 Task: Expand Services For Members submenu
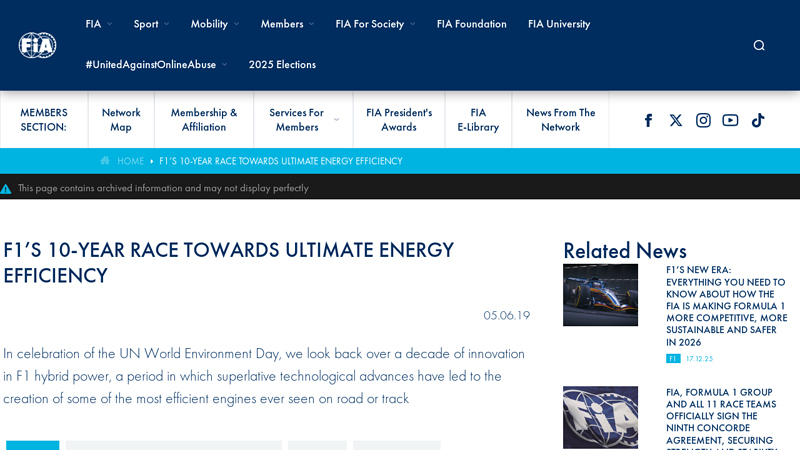[x=303, y=120]
